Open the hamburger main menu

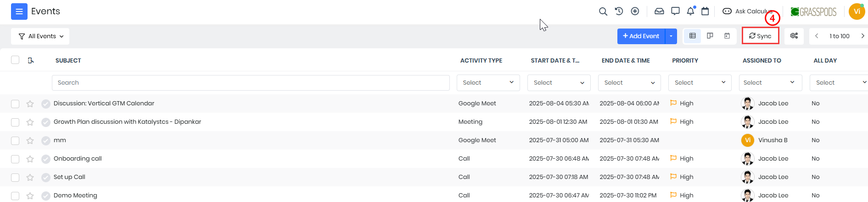pos(19,12)
